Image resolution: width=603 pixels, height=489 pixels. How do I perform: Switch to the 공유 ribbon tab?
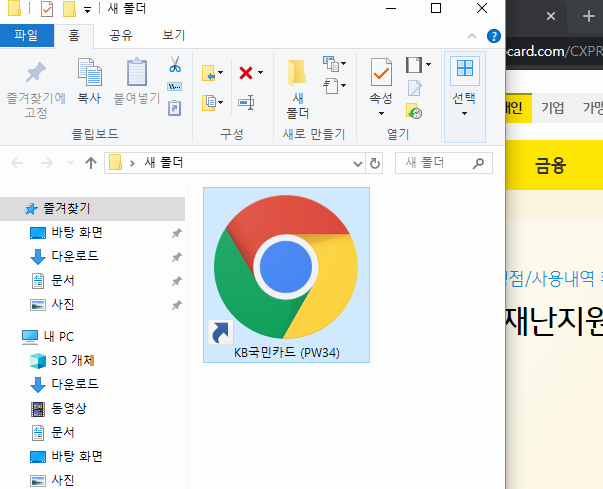(121, 35)
